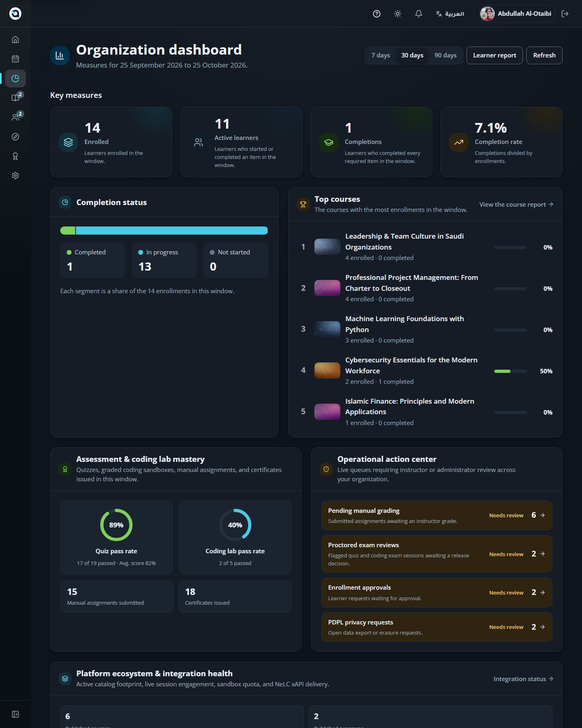
Task: Click the 89% Quiz pass rate ring
Action: point(116,525)
